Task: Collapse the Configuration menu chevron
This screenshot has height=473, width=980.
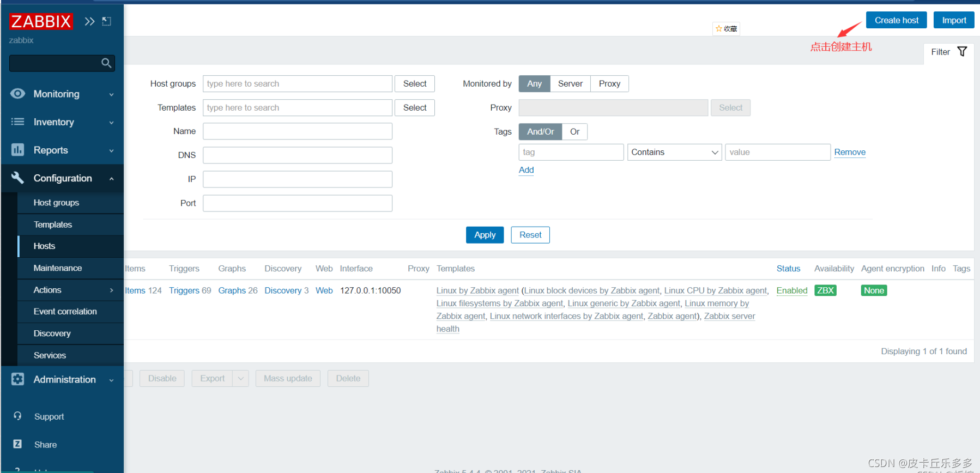Action: click(111, 179)
